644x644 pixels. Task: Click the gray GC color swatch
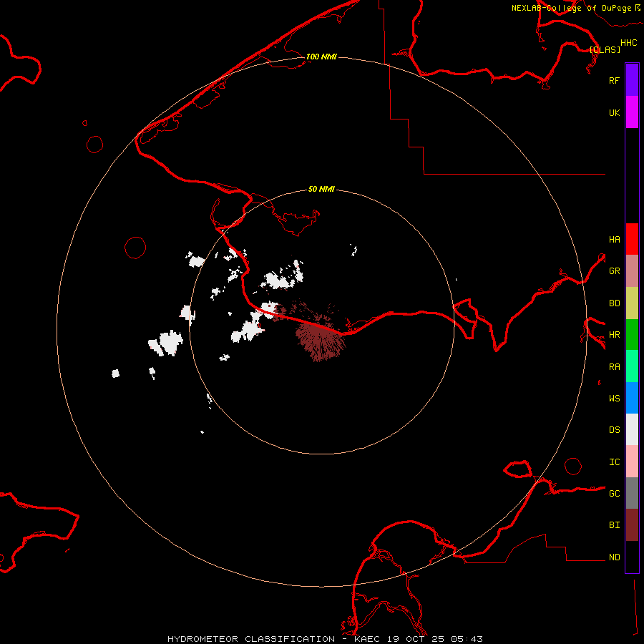coord(632,493)
